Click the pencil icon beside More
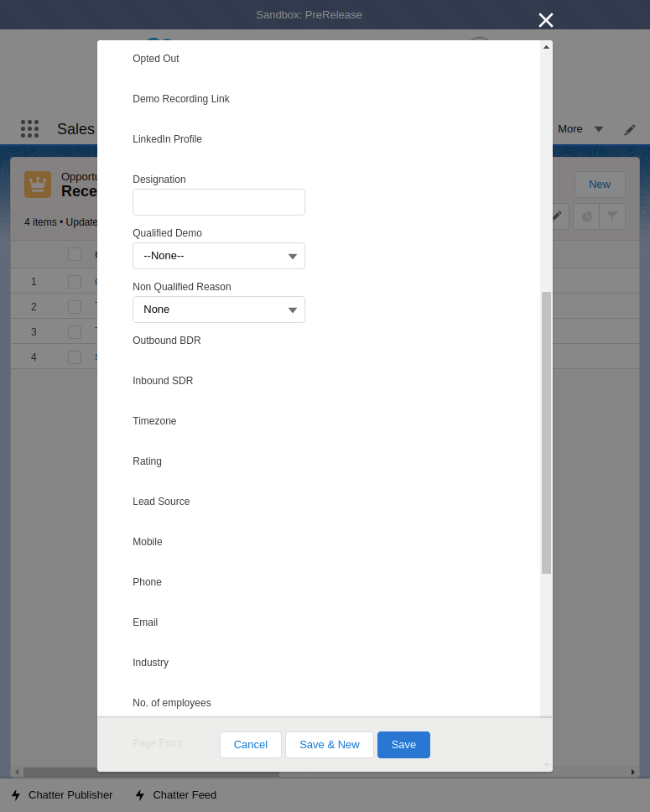The width and height of the screenshot is (650, 812). (630, 129)
